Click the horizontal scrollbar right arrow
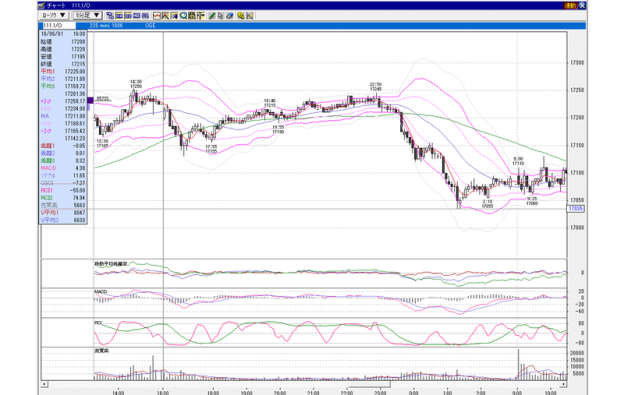The height and width of the screenshot is (395, 624). click(564, 384)
